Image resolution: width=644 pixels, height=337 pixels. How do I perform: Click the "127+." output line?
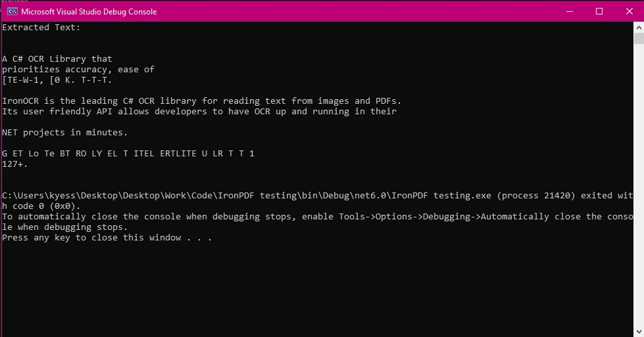(x=14, y=164)
